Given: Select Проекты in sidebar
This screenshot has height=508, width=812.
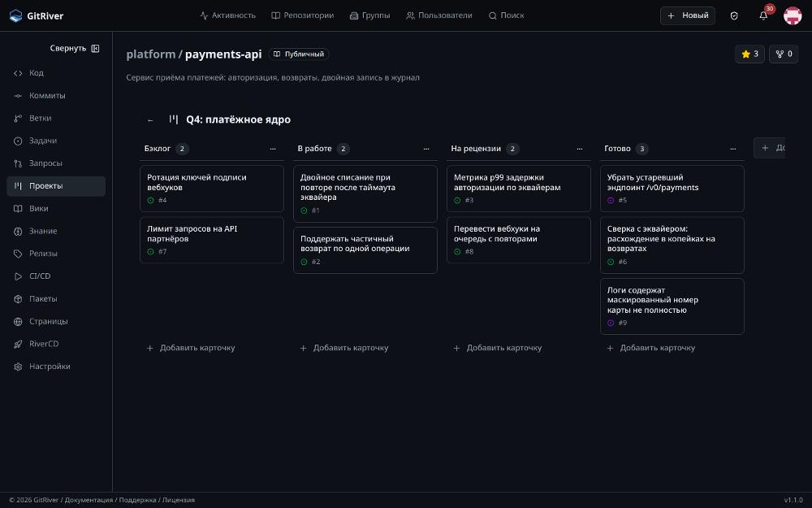Looking at the screenshot, I should click(x=56, y=186).
